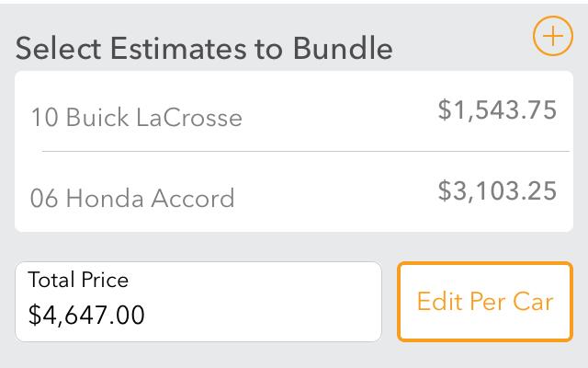Tap the orange plus icon
This screenshot has height=368, width=588.
(x=553, y=36)
